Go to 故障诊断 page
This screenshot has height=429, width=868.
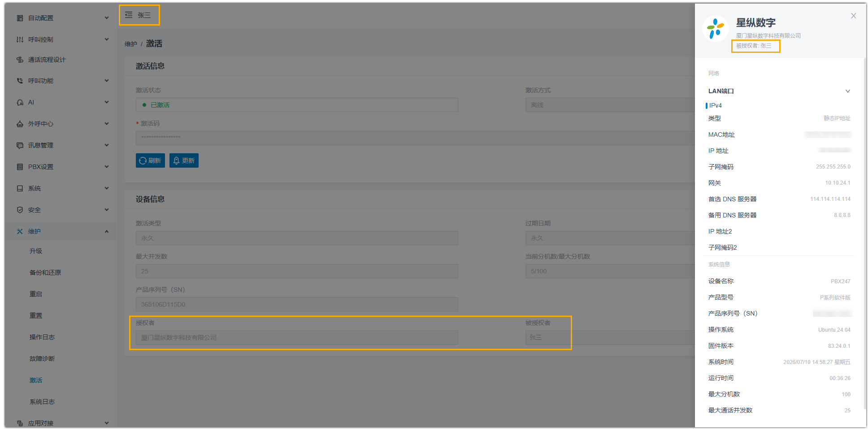42,359
